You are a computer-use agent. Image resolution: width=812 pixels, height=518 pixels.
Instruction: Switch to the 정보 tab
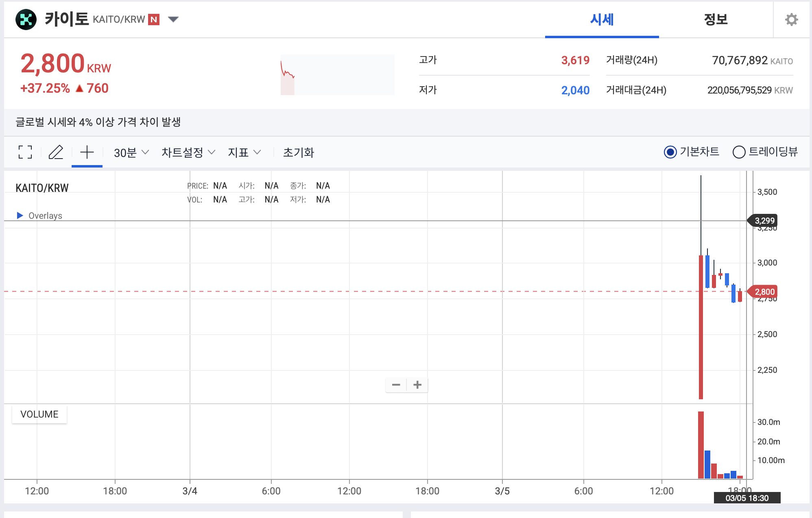(716, 20)
